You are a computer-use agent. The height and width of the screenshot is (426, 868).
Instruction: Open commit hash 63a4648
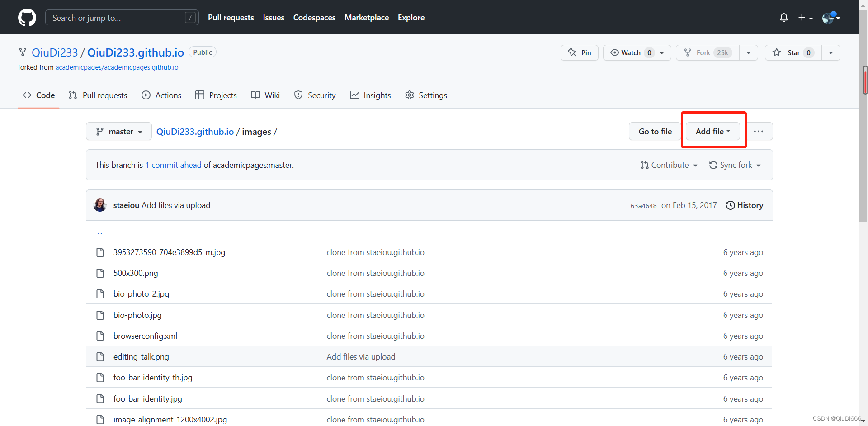pyautogui.click(x=643, y=206)
